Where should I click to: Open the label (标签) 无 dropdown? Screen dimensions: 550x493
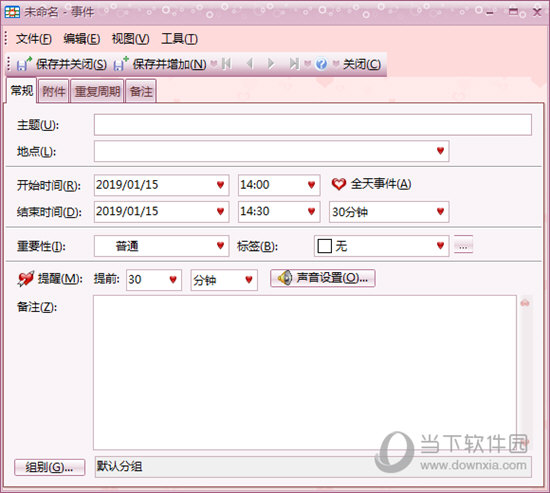point(441,245)
